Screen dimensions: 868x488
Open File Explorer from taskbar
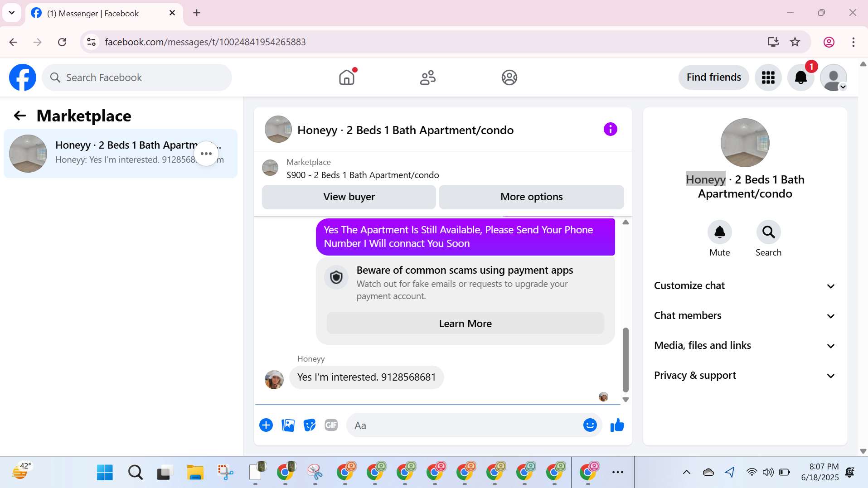(195, 473)
